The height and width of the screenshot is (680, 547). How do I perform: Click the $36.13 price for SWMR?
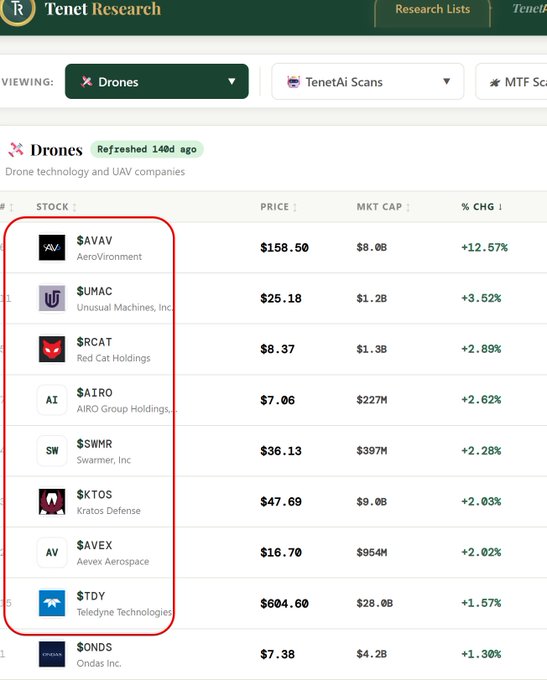(281, 451)
